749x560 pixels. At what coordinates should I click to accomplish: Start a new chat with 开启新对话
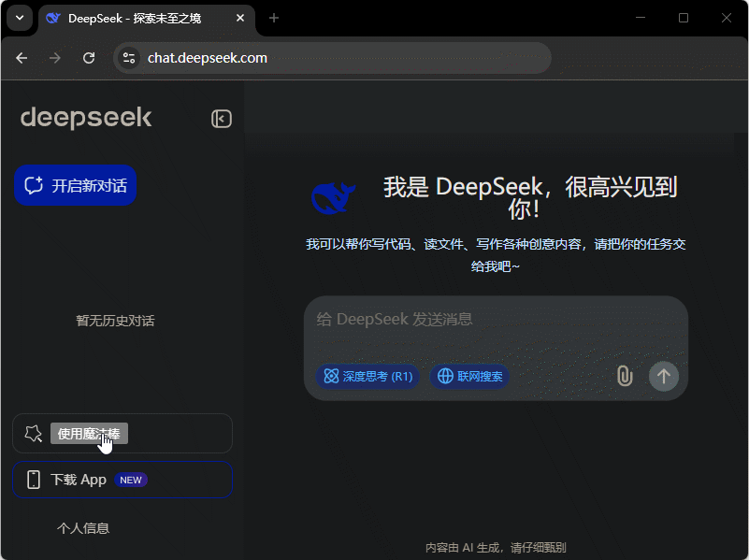pos(76,185)
